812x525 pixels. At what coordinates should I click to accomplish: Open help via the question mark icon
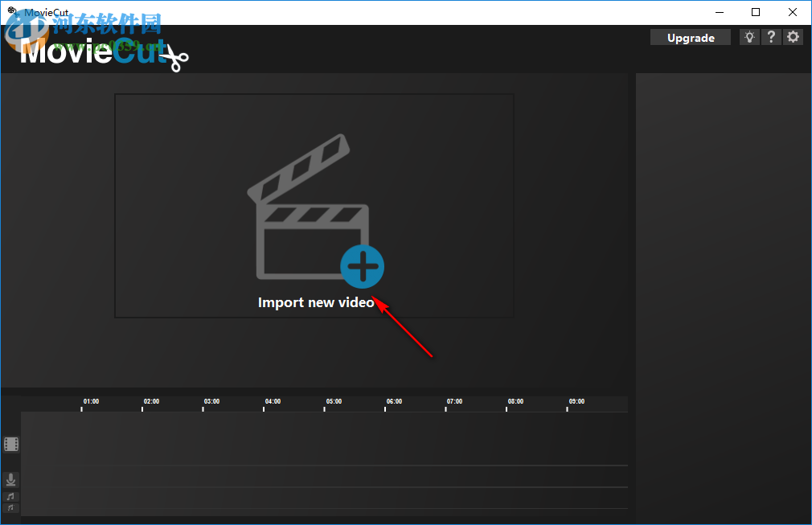(x=771, y=37)
